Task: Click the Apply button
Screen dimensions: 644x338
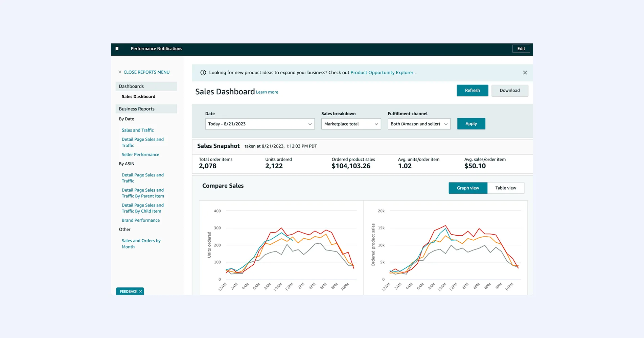Action: coord(471,123)
